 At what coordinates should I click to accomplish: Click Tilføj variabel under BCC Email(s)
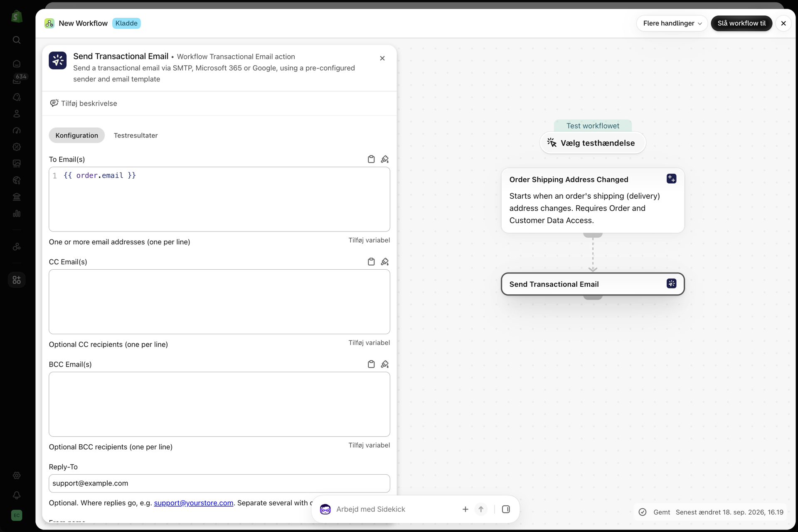point(369,445)
